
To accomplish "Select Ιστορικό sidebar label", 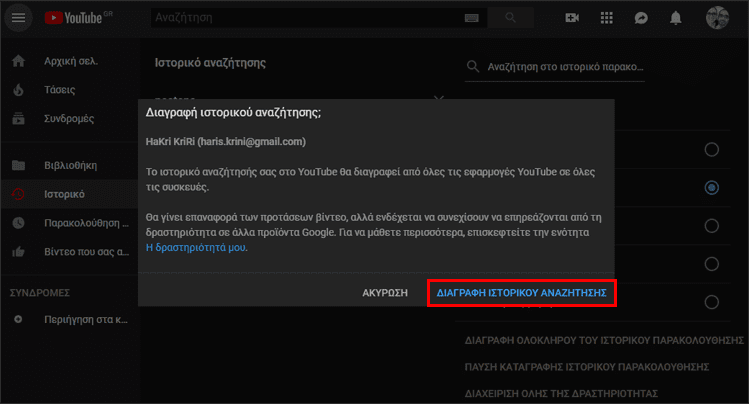I will 64,194.
